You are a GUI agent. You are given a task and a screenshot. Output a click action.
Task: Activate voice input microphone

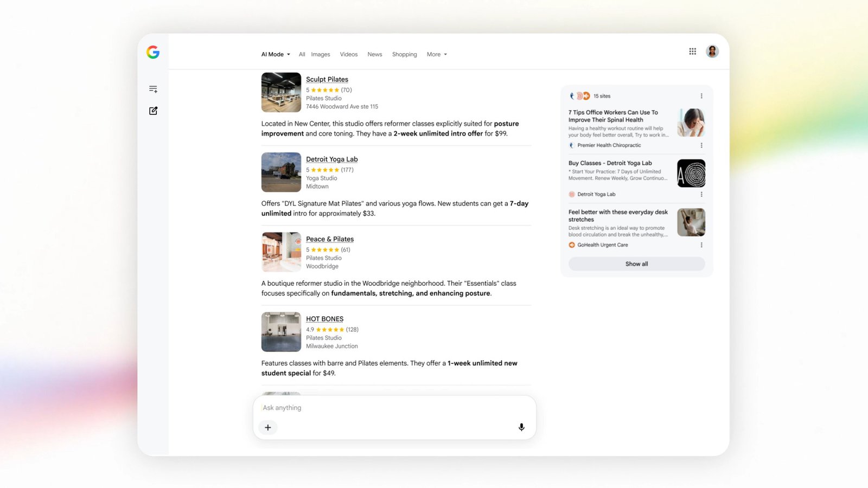[x=521, y=427]
